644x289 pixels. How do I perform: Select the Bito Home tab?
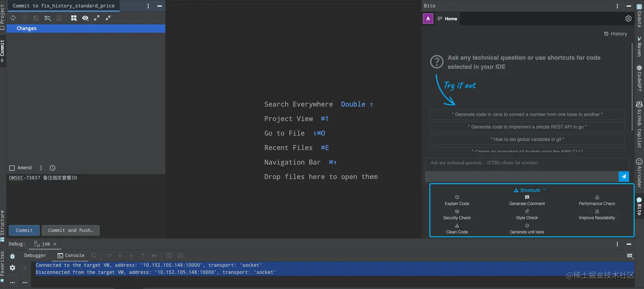click(447, 19)
